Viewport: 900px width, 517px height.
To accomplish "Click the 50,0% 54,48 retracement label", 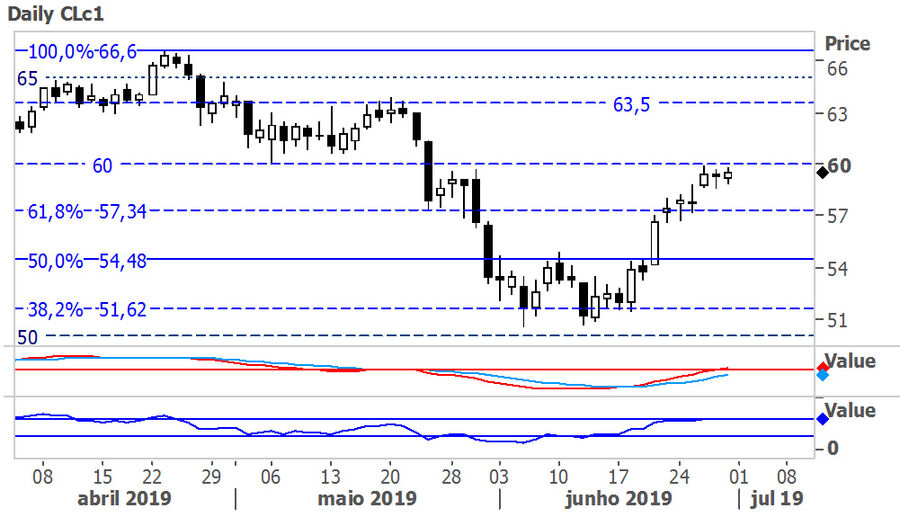I will [87, 261].
